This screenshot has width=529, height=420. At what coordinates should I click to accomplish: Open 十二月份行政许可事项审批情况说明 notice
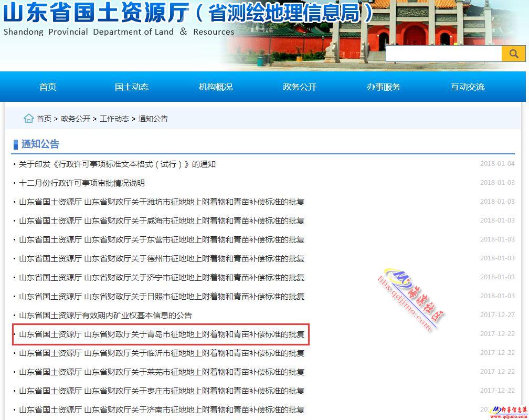(82, 183)
